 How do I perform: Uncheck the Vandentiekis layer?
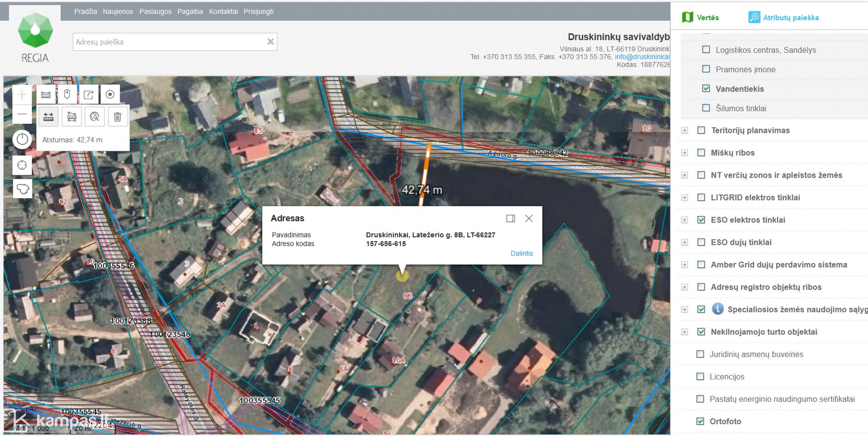706,89
